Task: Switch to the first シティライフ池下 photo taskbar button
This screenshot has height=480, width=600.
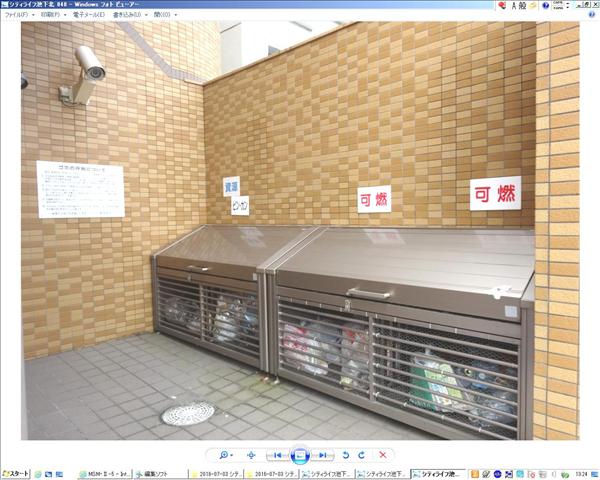Action: tap(328, 474)
